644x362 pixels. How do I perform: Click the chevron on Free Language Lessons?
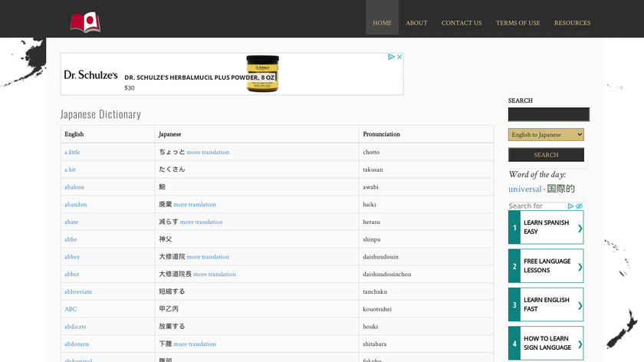580,266
